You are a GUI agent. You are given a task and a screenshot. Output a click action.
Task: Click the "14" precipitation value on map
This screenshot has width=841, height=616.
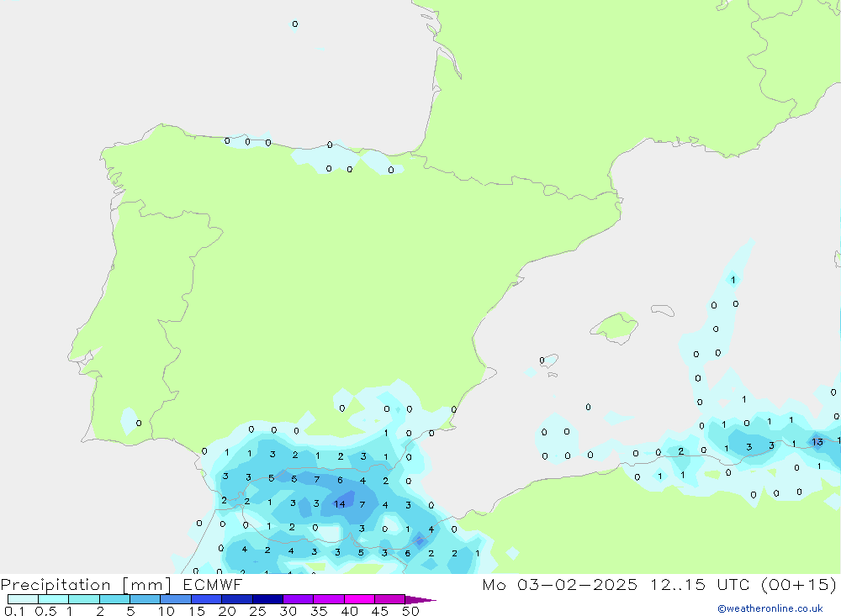tap(340, 504)
